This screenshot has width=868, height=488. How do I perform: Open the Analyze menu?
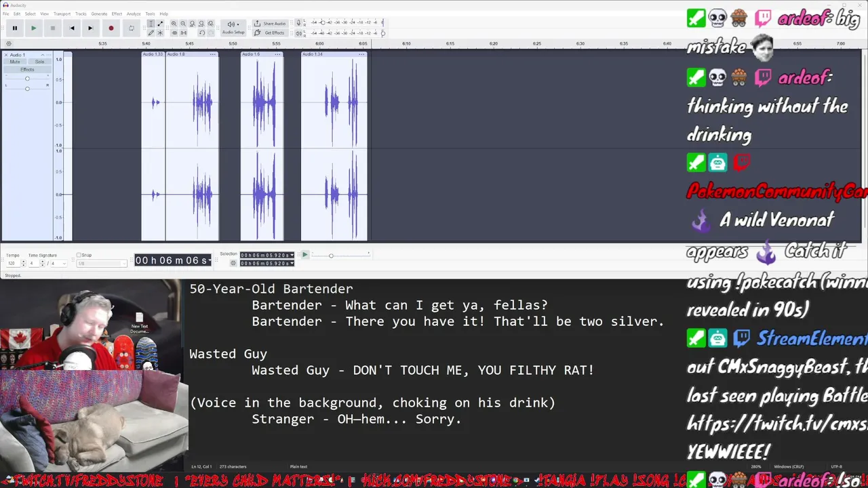134,14
